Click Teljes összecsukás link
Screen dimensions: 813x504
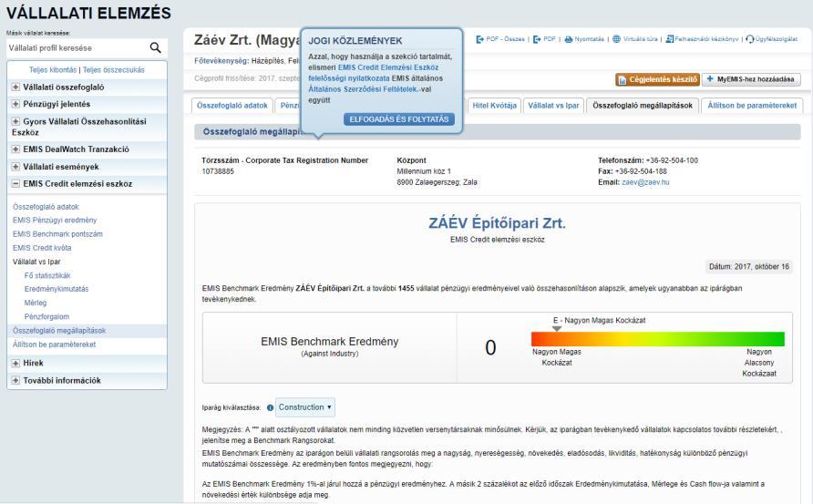click(x=114, y=69)
